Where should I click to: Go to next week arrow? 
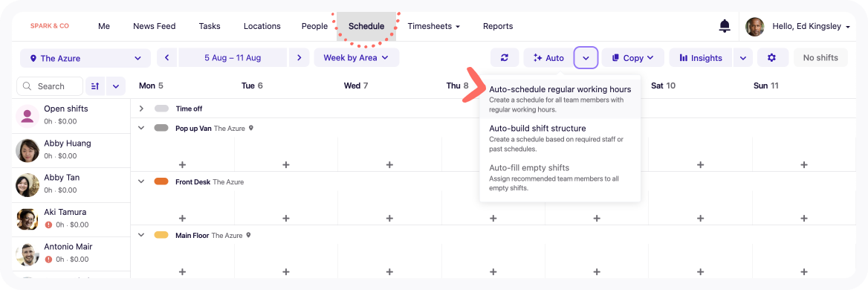(299, 57)
